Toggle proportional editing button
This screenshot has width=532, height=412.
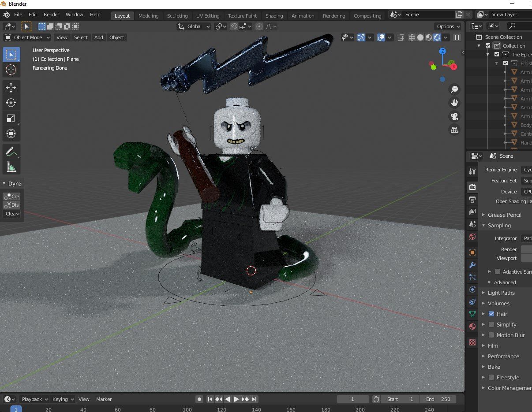pos(259,26)
